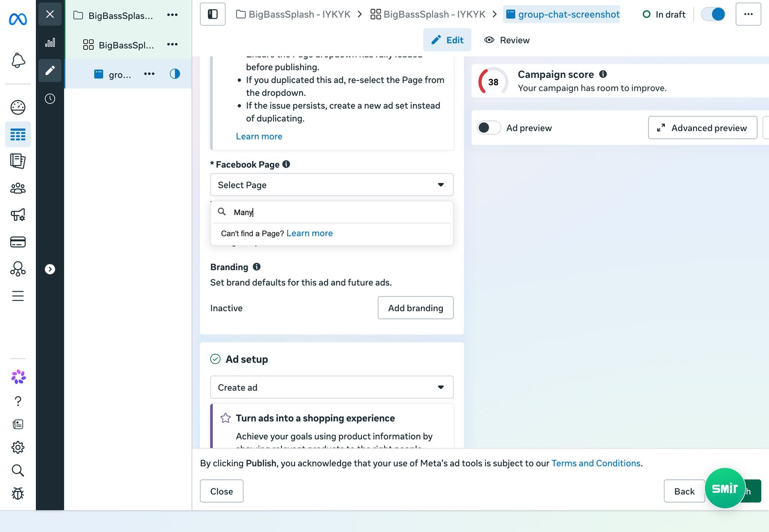Go to campaign breadcrumb BigBassSplash - IYKYK folder
769x532 pixels.
point(293,14)
